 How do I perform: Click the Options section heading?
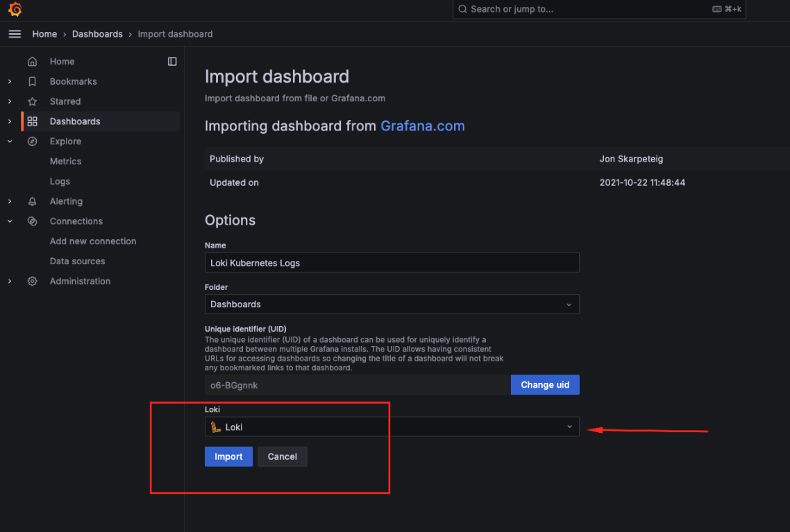pyautogui.click(x=230, y=221)
